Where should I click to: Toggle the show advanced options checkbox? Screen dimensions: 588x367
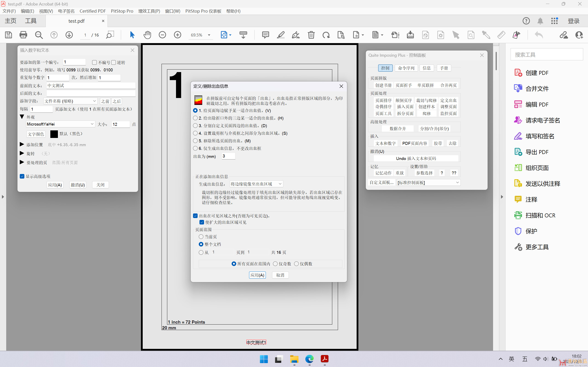(x=22, y=176)
